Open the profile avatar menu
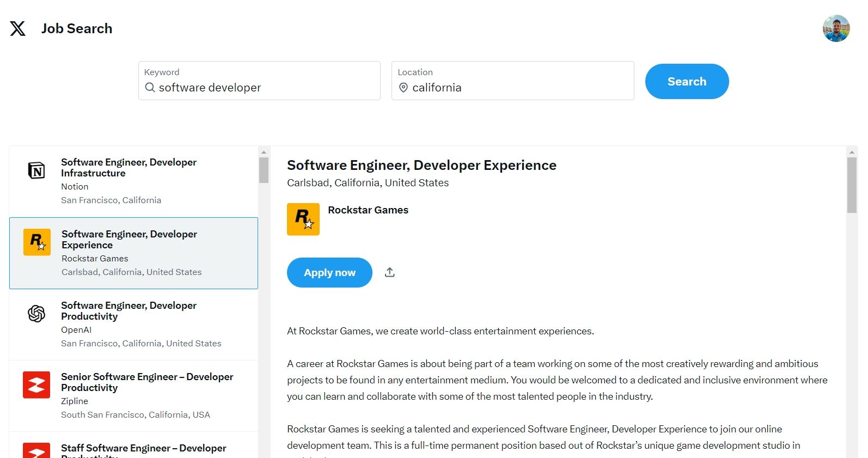Screen dimensions: 868x458 click(836, 28)
